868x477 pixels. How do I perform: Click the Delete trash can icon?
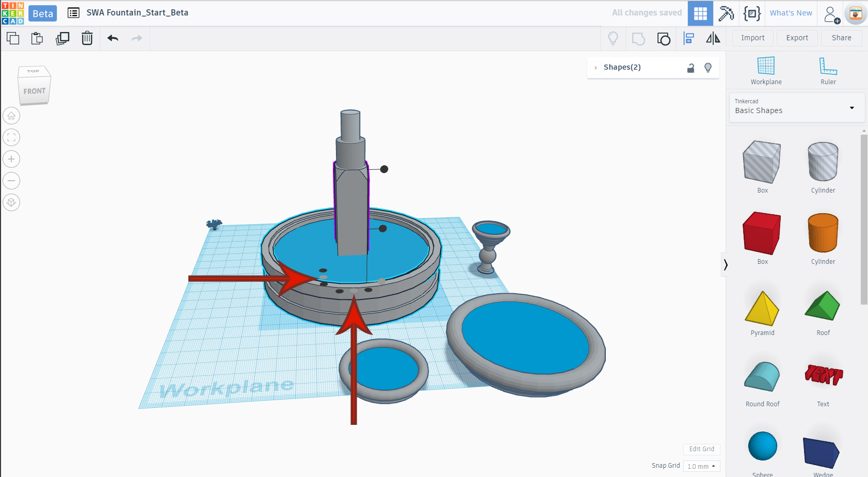pyautogui.click(x=87, y=38)
